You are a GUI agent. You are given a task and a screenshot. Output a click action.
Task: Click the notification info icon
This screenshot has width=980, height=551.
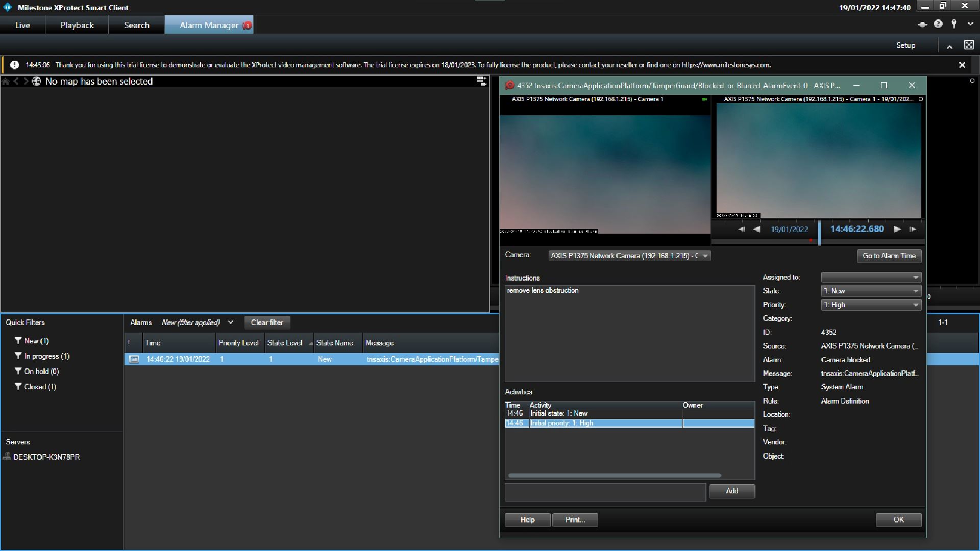click(15, 65)
